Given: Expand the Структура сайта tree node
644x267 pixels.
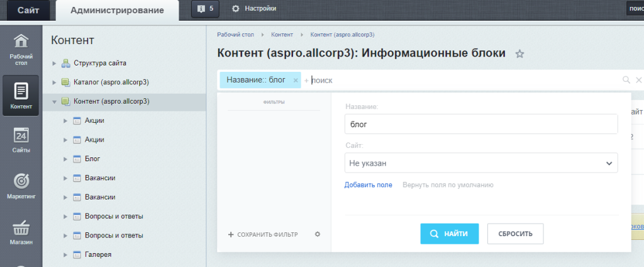Looking at the screenshot, I should click(55, 63).
